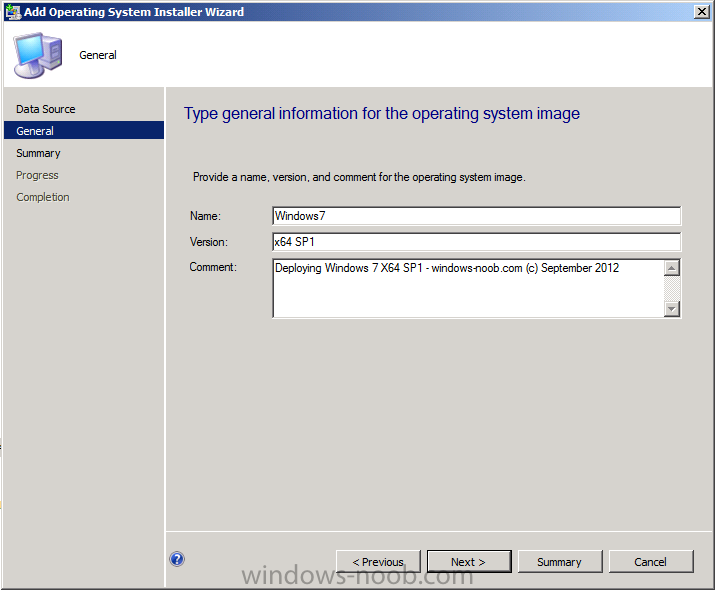Click the 'Comment:' label
Viewport: 715px width, 590px height.
pos(213,267)
